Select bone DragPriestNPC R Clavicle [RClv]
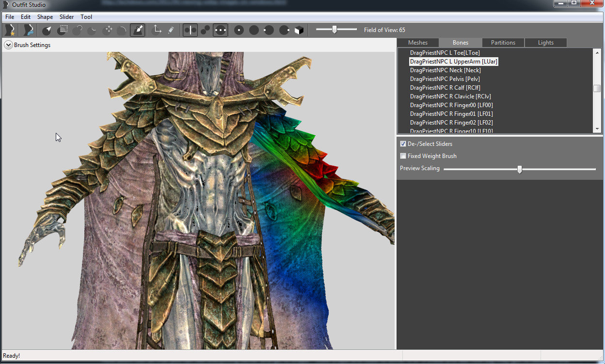This screenshot has width=605, height=364. pos(450,96)
